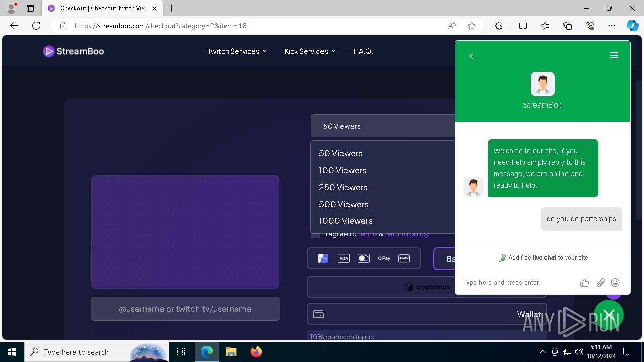Open the emoji picker in chat
Viewport: 644px width, 362px height.
pos(615,283)
